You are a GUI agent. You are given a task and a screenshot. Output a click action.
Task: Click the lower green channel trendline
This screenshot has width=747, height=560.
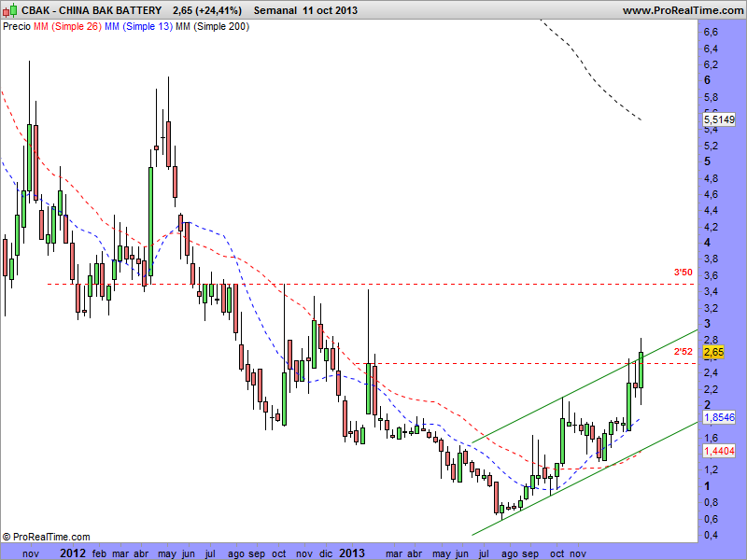(585, 479)
